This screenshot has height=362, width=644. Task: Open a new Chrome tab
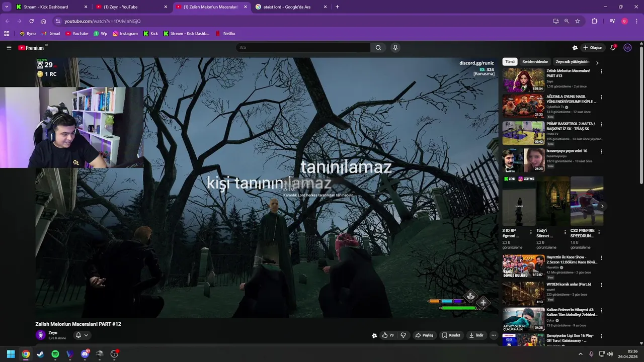pos(337,7)
